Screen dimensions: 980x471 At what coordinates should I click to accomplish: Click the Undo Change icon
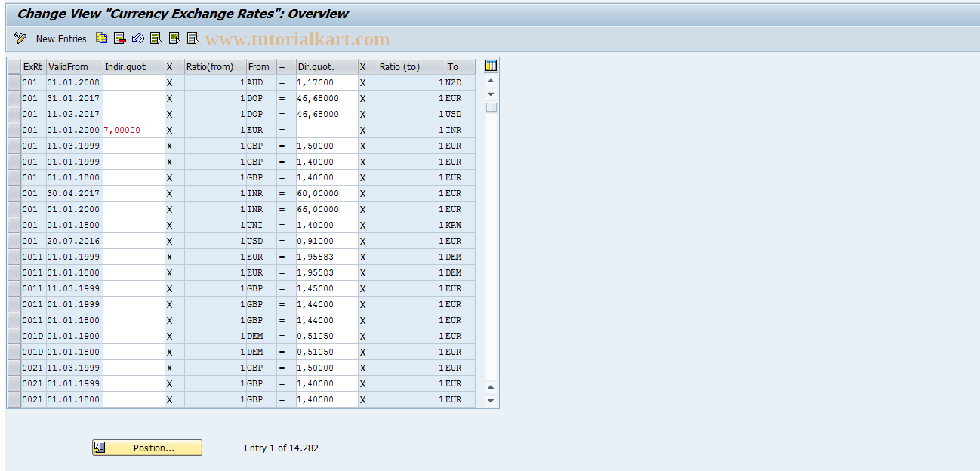pos(137,38)
